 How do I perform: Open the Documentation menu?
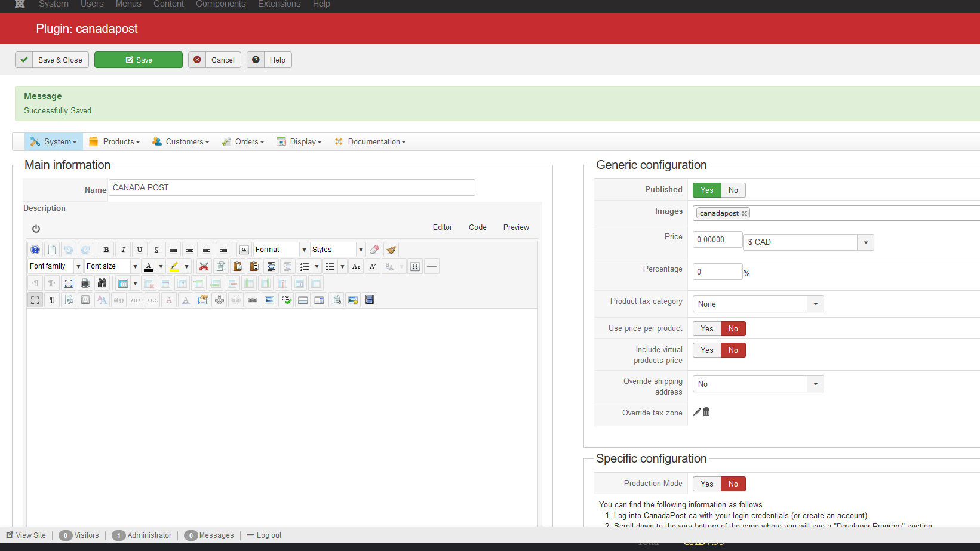coord(370,141)
